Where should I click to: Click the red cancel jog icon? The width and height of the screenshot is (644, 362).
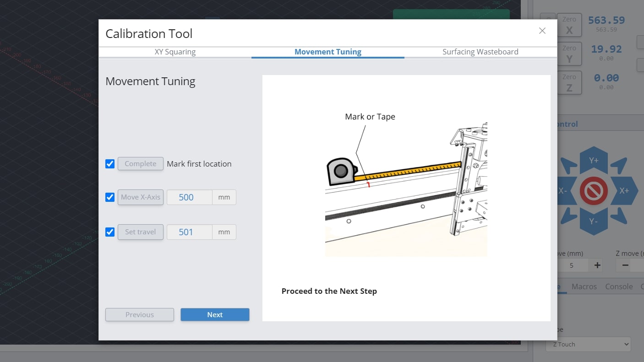(594, 191)
